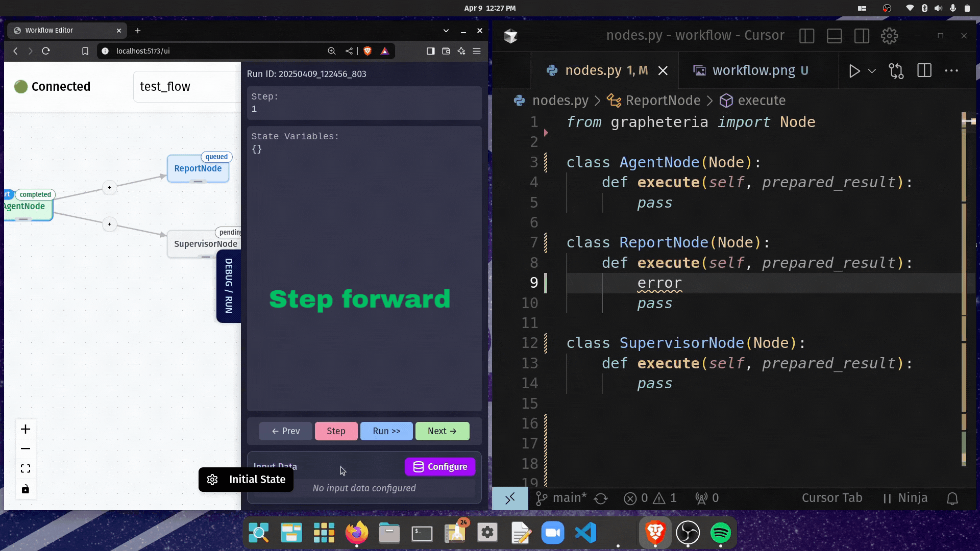
Task: Toggle the primary sidebar layout icon in Cursor
Action: (x=806, y=36)
